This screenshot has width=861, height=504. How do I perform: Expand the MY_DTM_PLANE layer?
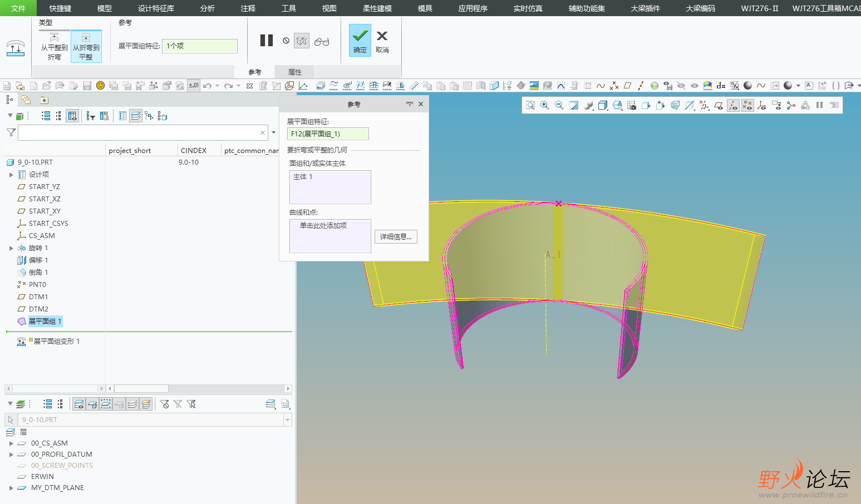pos(11,488)
